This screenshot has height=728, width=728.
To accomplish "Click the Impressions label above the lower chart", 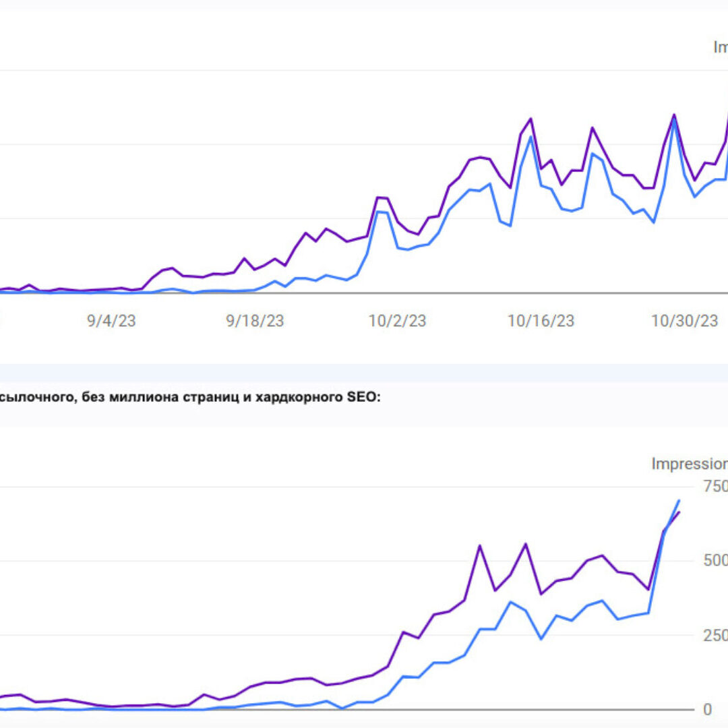I will [x=689, y=464].
